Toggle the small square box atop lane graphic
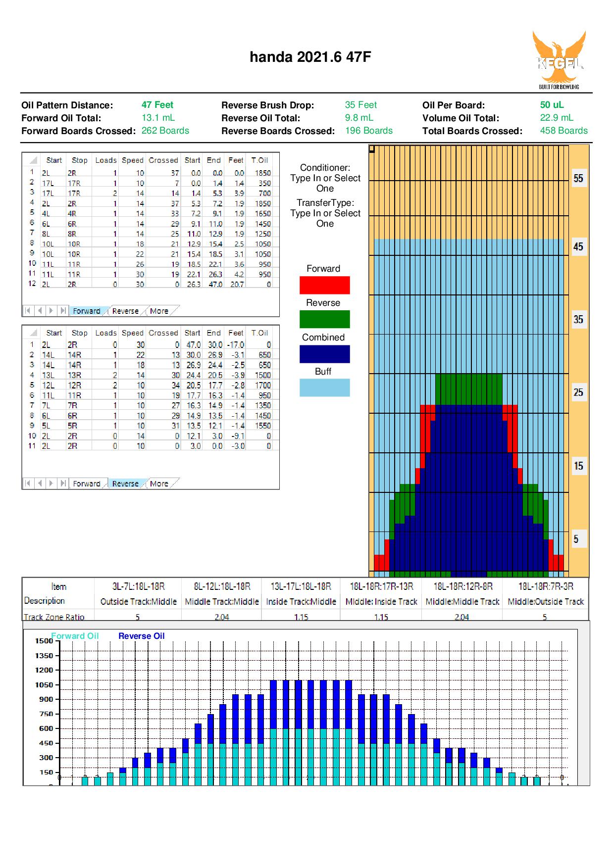Screen dimensions: 614x868 [x=372, y=148]
